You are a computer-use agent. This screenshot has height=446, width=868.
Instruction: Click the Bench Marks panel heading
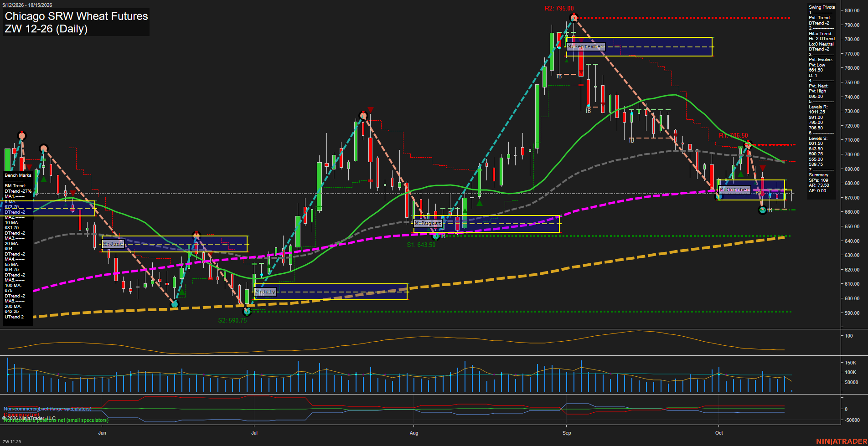(x=18, y=175)
